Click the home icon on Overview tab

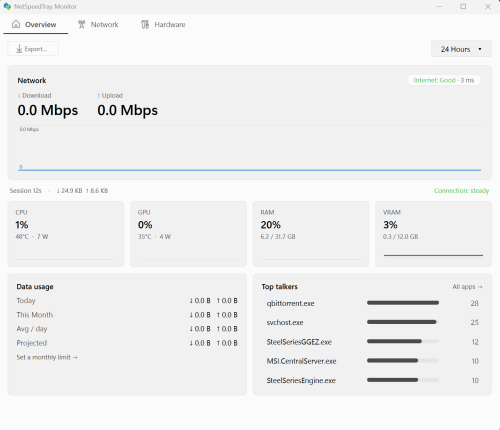[16, 24]
